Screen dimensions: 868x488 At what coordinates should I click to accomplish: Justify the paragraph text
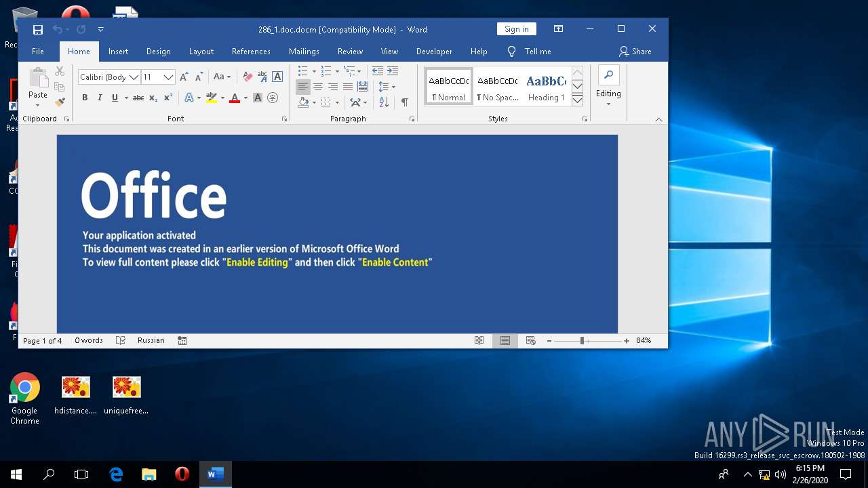[x=348, y=87]
